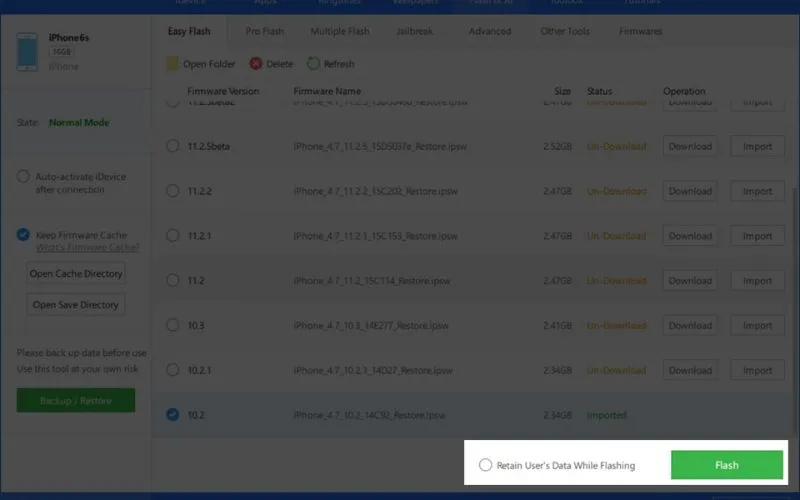The width and height of the screenshot is (800, 500).
Task: Click the iPhone6s device name text
Action: (x=69, y=37)
